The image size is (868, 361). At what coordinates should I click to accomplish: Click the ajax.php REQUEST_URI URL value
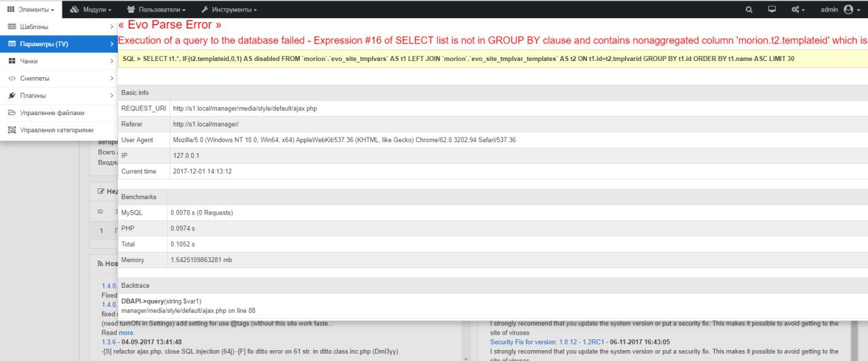245,108
